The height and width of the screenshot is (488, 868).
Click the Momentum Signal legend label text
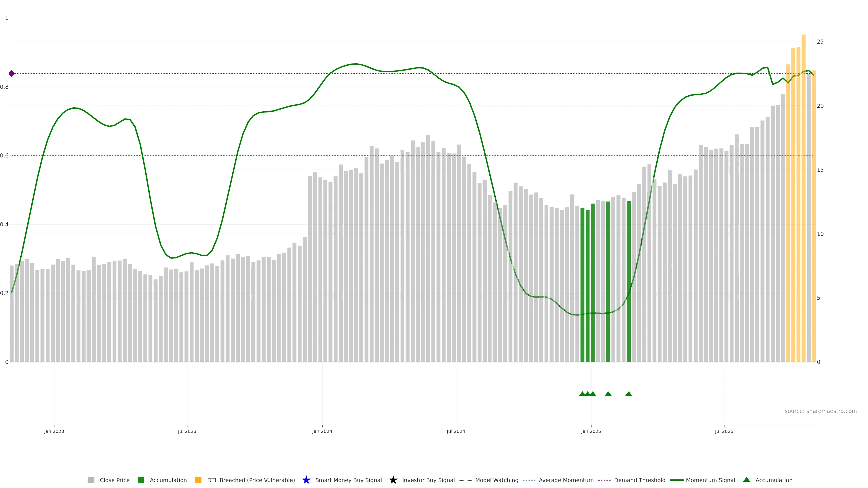tap(710, 480)
